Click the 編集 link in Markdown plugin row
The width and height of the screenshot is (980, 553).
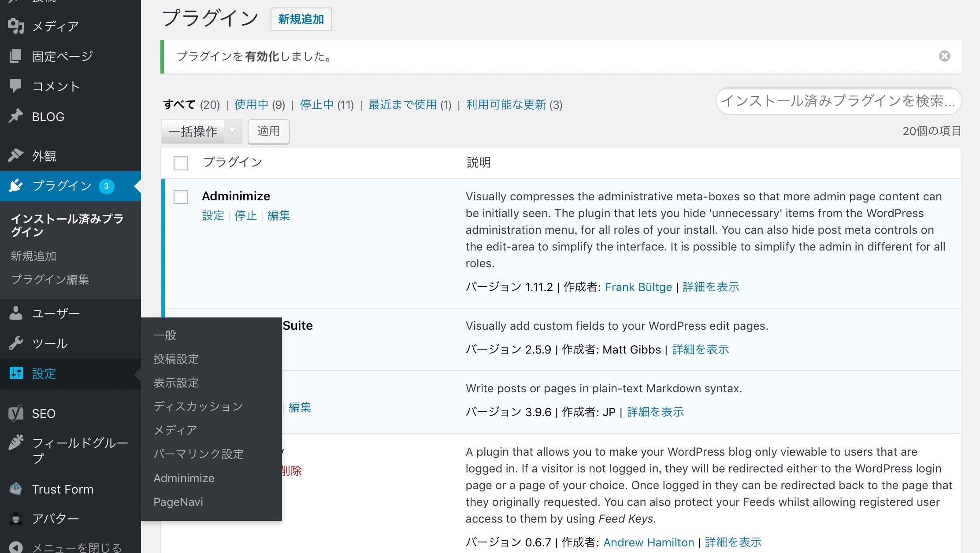coord(300,407)
